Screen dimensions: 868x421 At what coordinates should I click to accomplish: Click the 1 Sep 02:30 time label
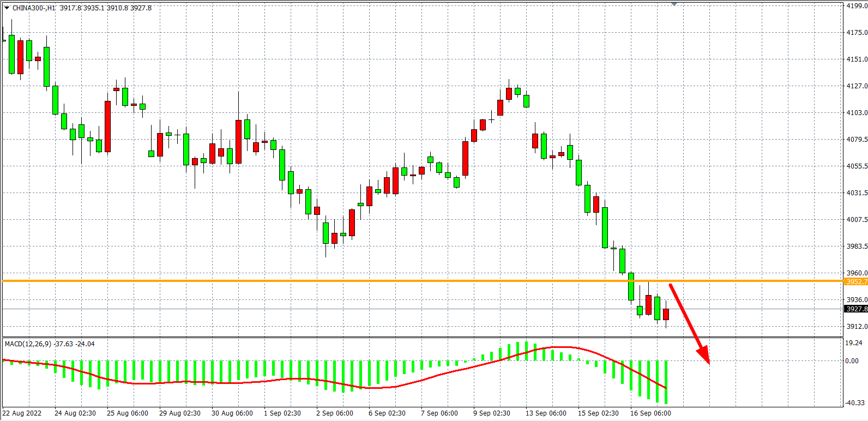pyautogui.click(x=282, y=413)
